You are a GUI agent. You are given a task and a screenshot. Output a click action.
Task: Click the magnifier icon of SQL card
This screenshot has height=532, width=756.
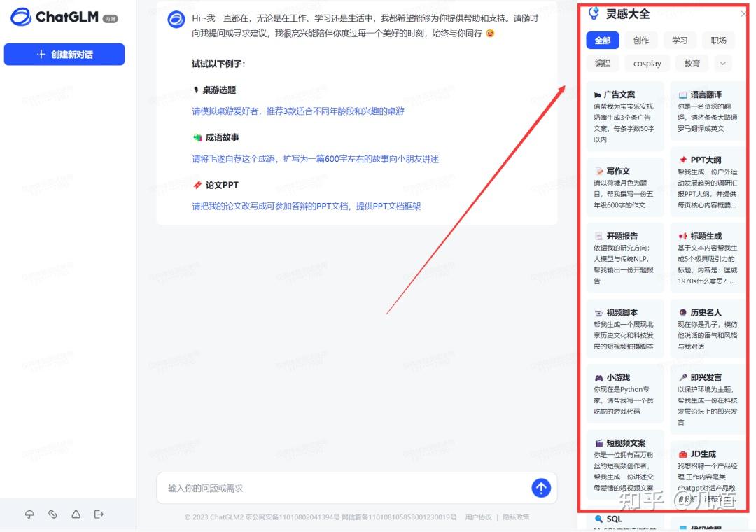[598, 519]
